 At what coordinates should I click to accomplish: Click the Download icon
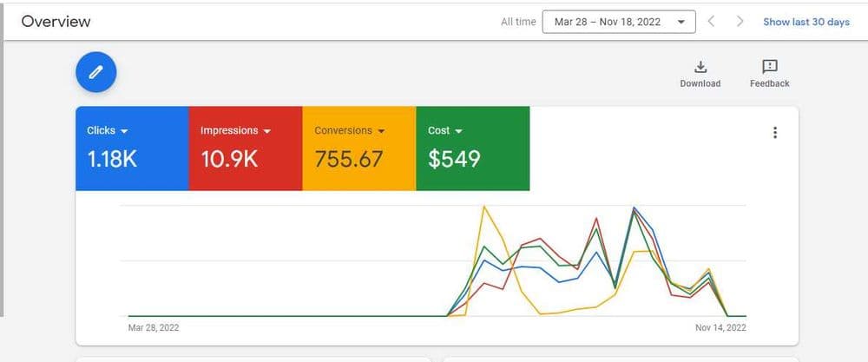700,67
